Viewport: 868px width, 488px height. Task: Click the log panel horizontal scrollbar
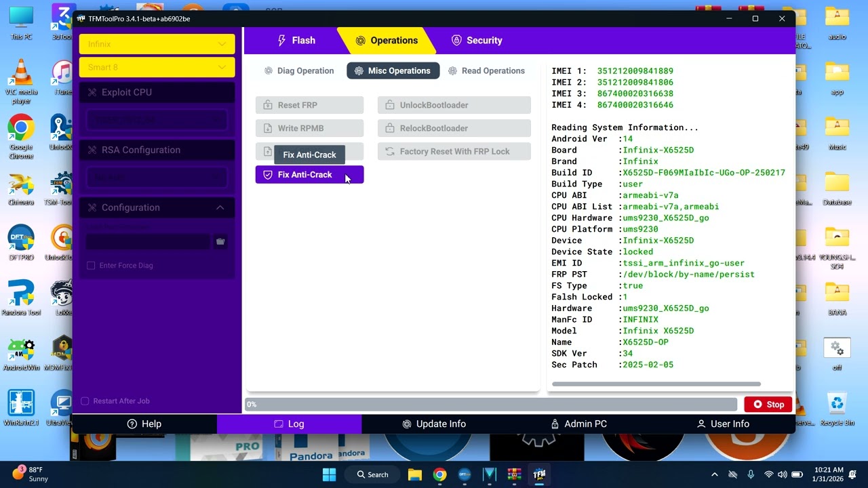pos(656,384)
